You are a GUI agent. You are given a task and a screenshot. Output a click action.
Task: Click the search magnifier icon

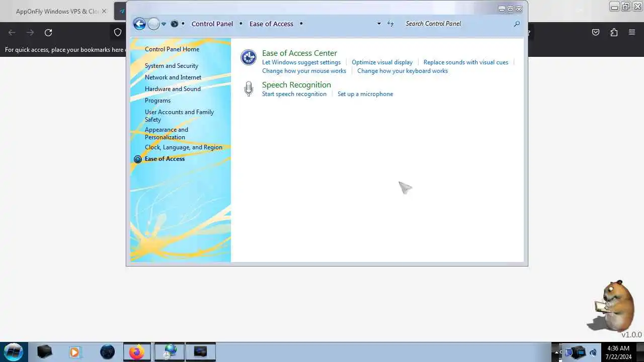517,24
